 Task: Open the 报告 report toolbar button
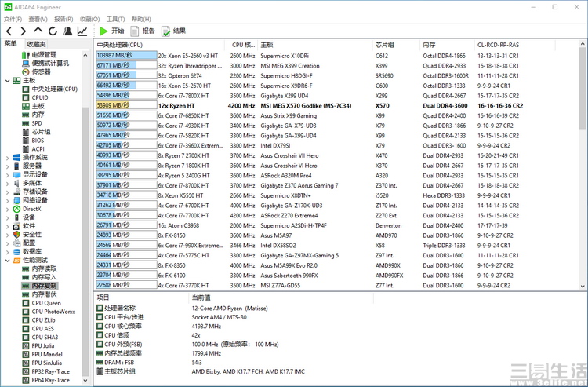pyautogui.click(x=143, y=31)
